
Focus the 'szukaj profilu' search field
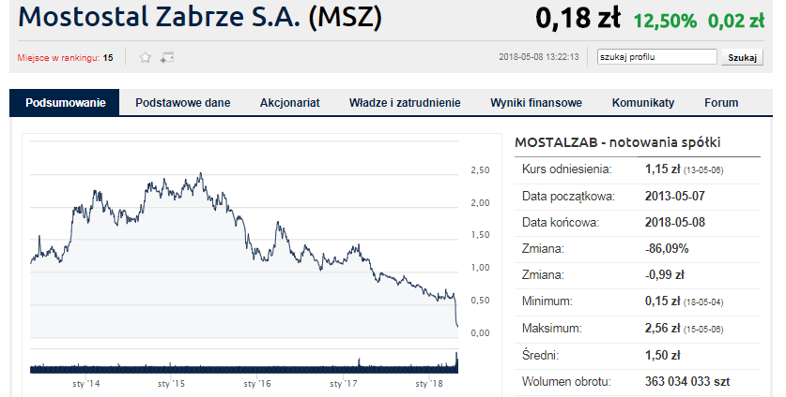pos(657,57)
